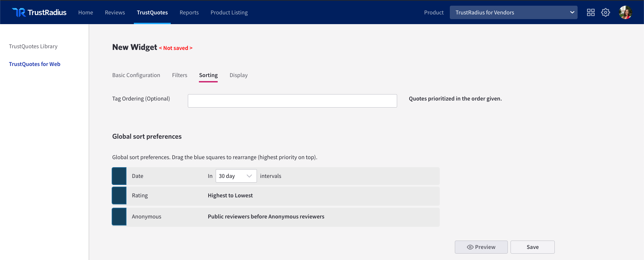Select TrustQuotes navigation tab
Screen dimensions: 644x260
click(152, 12)
